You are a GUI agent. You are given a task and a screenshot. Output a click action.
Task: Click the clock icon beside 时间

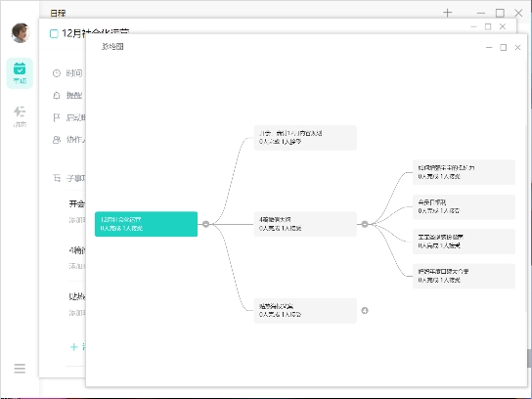pos(57,73)
